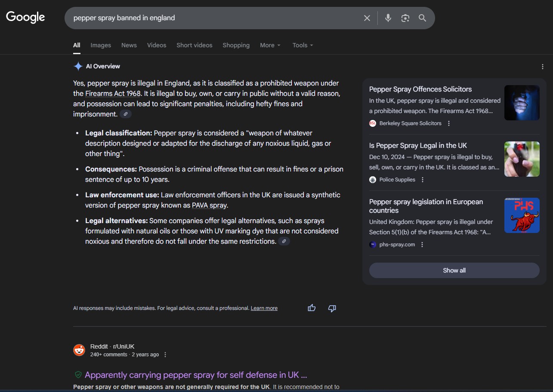This screenshot has width=553, height=392.
Task: Open Berkeley Square Solicitors more options
Action: click(449, 123)
